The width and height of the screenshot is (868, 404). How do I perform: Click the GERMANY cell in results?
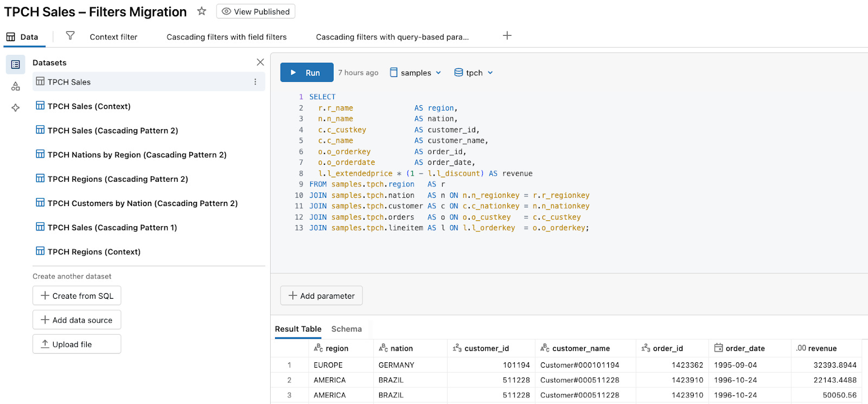coord(410,365)
